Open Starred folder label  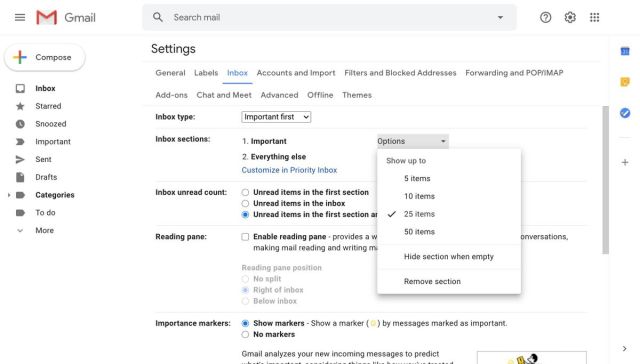point(48,106)
